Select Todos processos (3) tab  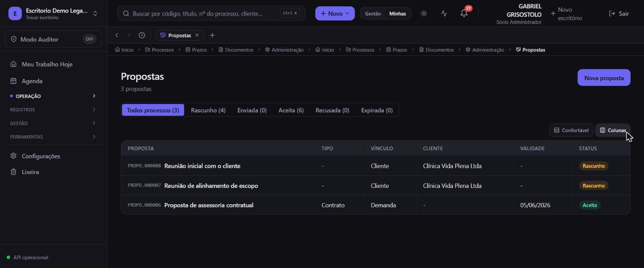click(153, 110)
